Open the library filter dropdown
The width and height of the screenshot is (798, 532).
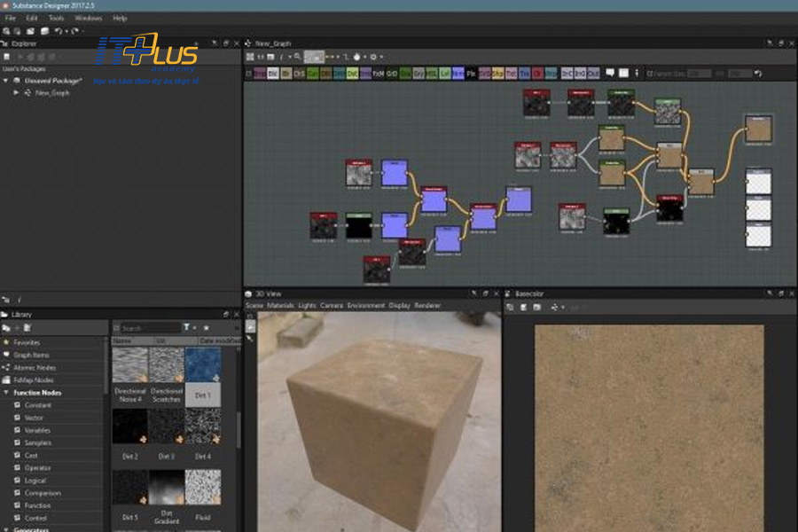click(189, 327)
